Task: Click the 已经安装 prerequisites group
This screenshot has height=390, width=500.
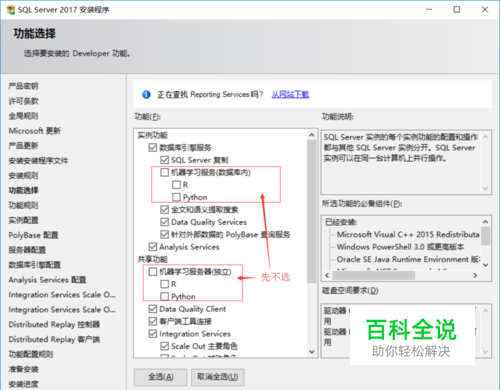Action: [x=341, y=222]
